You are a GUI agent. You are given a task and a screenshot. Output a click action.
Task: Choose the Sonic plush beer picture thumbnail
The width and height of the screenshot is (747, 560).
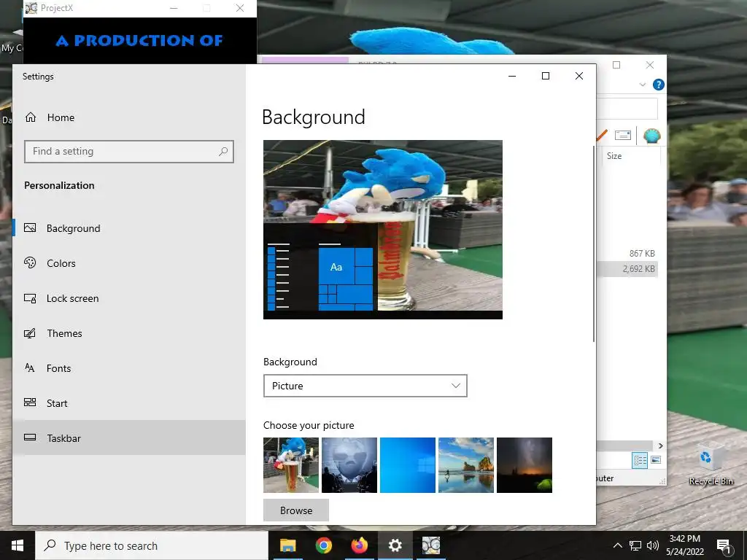click(x=291, y=464)
